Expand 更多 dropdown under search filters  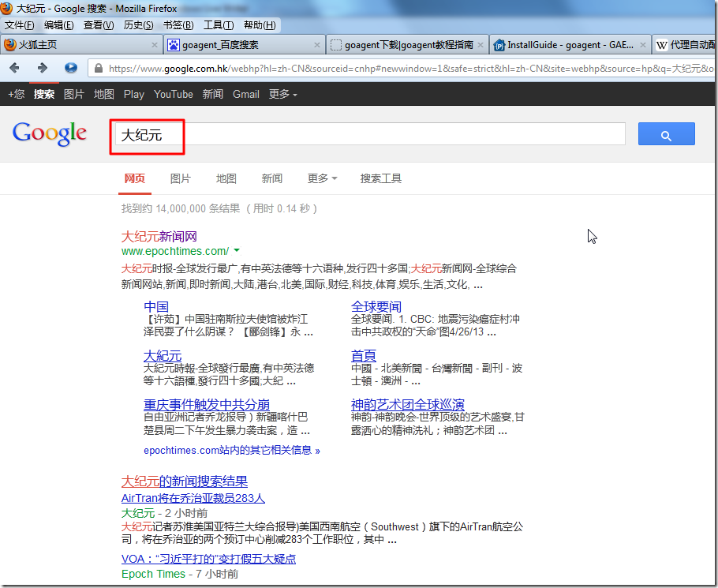323,178
